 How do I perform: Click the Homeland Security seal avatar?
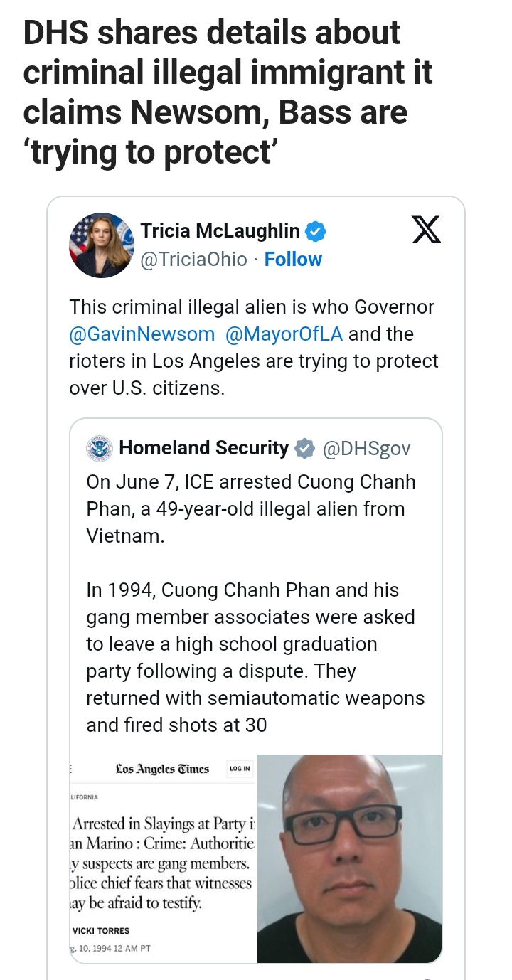tap(100, 448)
